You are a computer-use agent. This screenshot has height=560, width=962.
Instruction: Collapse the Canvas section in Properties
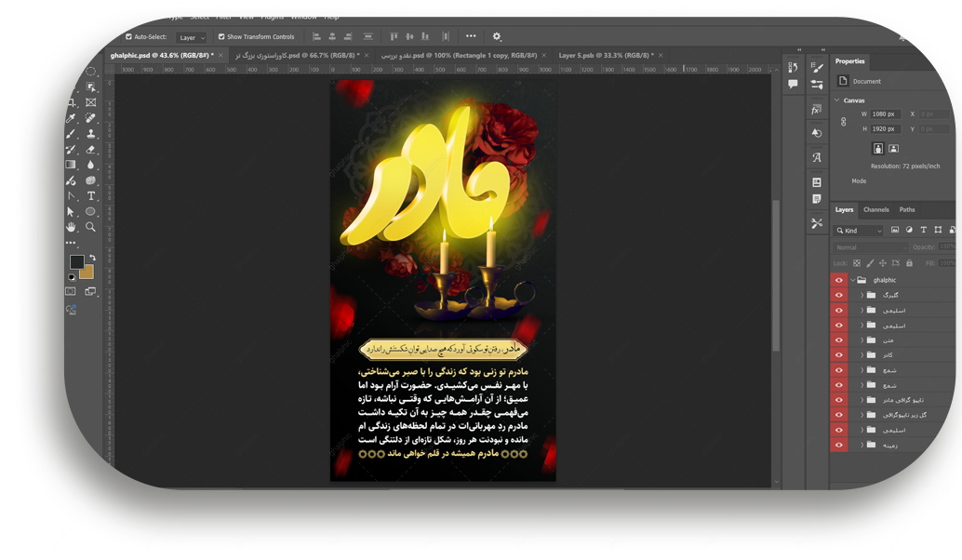point(836,100)
